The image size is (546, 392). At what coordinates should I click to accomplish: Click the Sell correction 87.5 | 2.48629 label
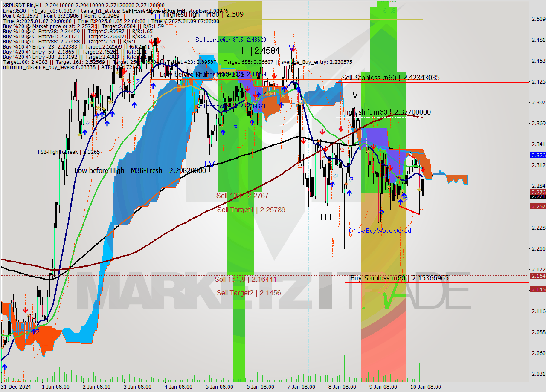pyautogui.click(x=231, y=40)
